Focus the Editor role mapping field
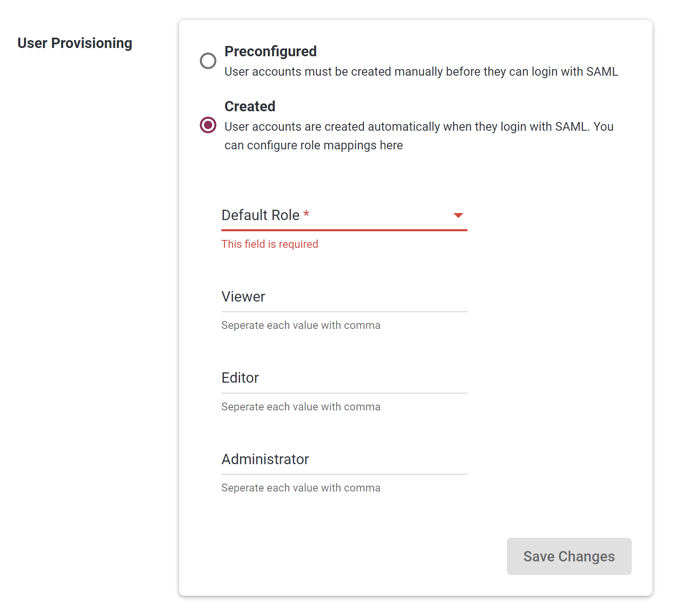This screenshot has width=676, height=616. (x=344, y=378)
